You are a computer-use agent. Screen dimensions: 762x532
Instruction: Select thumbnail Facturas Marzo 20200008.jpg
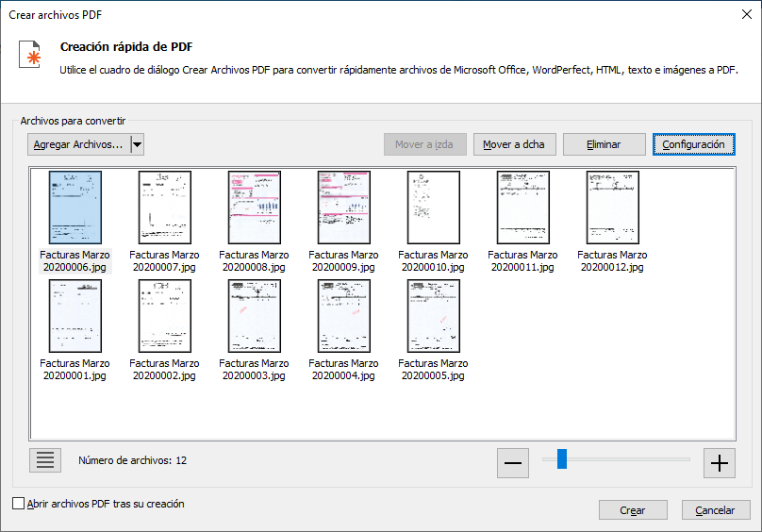[x=254, y=207]
